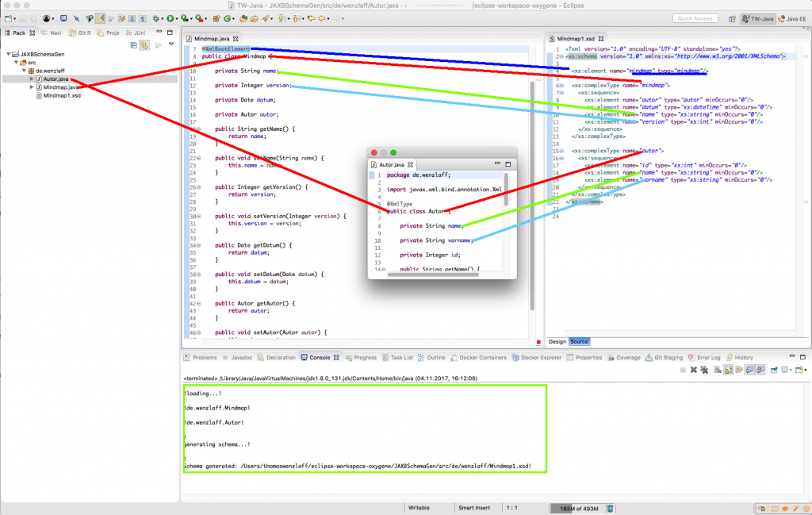Activate Link with Editor in Package Explorer
The width and height of the screenshot is (812, 515).
(x=144, y=45)
